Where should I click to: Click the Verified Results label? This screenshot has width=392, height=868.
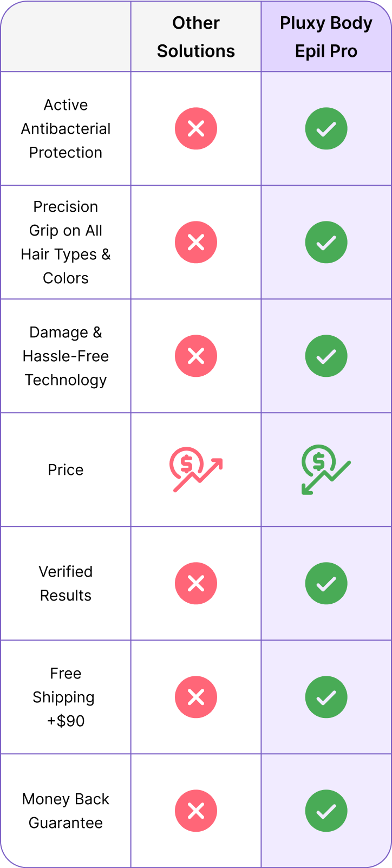click(66, 584)
